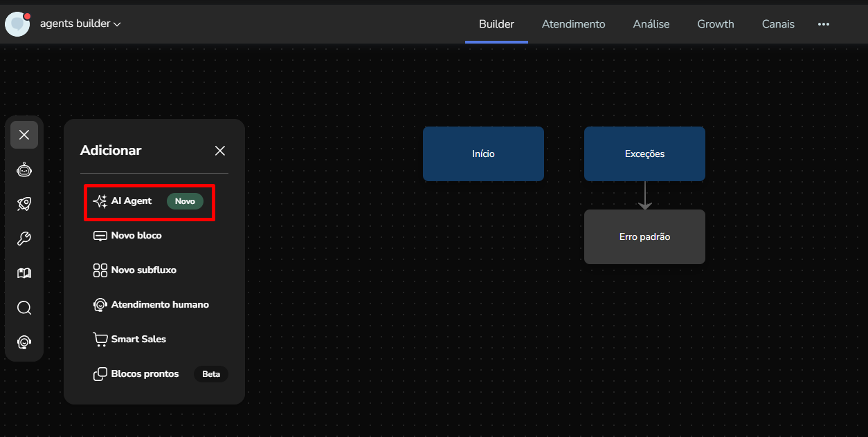
Task: Open the wrench tools icon in sidebar
Action: coord(24,239)
